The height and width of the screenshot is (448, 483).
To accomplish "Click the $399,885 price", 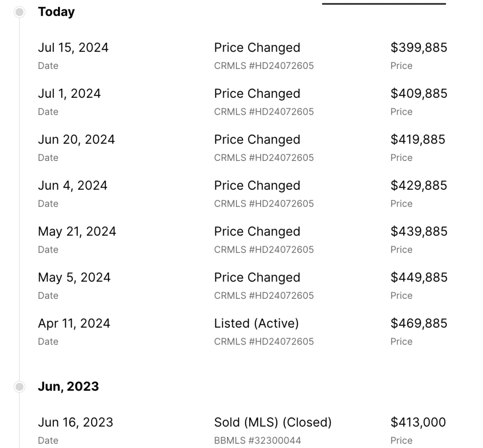I will (418, 48).
